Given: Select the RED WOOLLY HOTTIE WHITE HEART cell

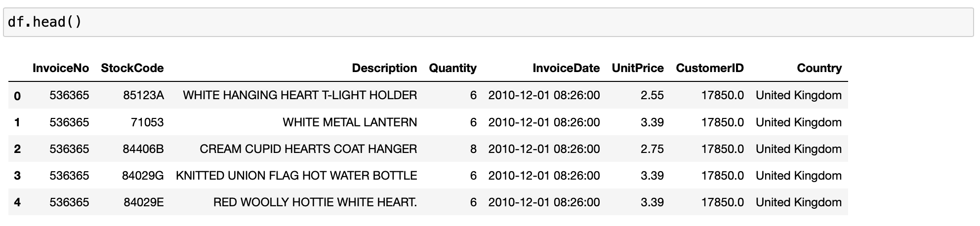Looking at the screenshot, I should 315,202.
